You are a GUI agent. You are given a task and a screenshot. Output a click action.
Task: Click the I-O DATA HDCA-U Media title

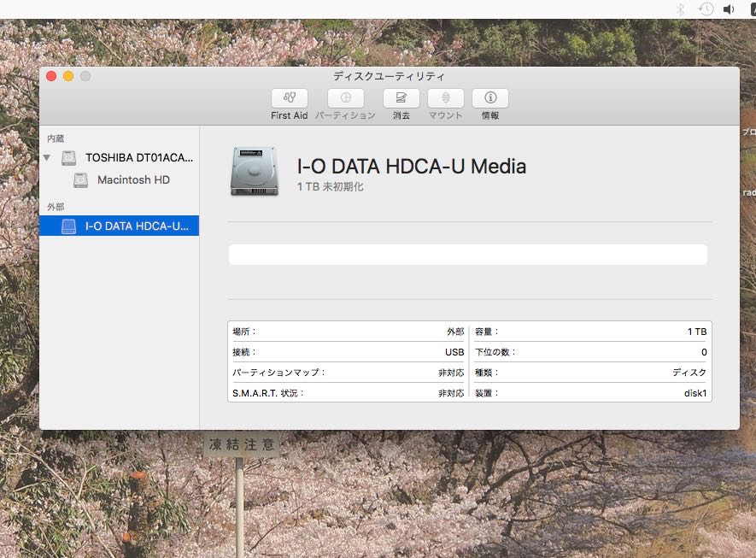411,167
